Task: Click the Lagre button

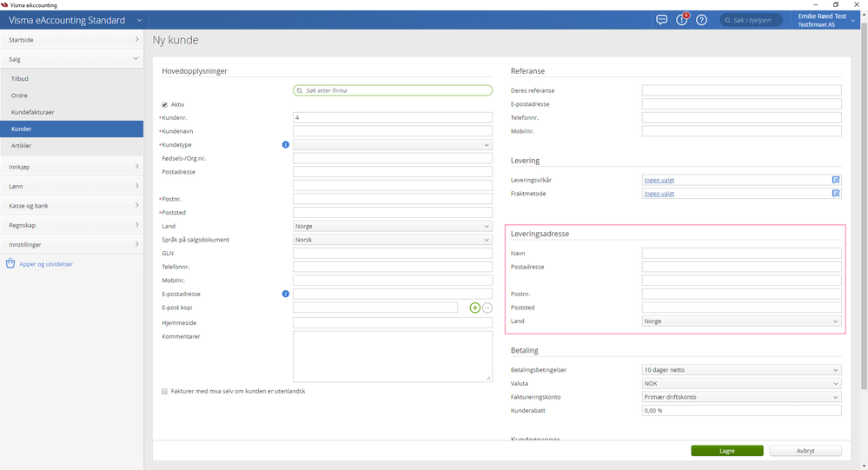Action: (x=727, y=451)
